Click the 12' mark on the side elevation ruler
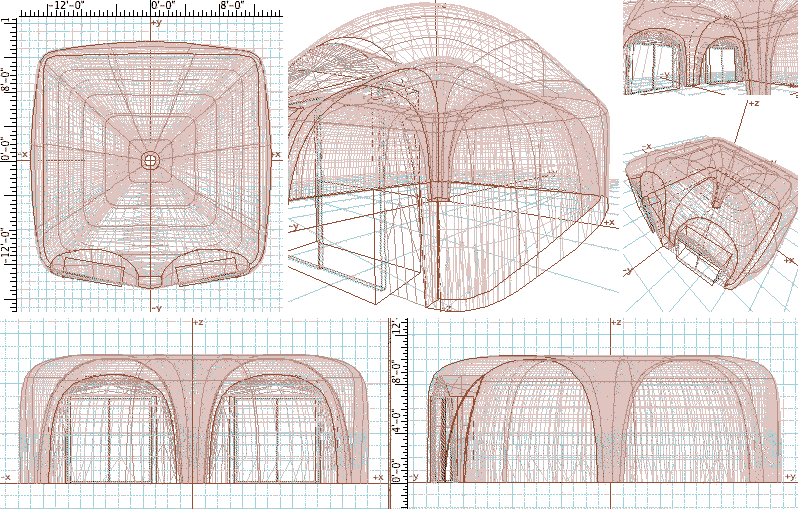This screenshot has width=798, height=509. 396,328
